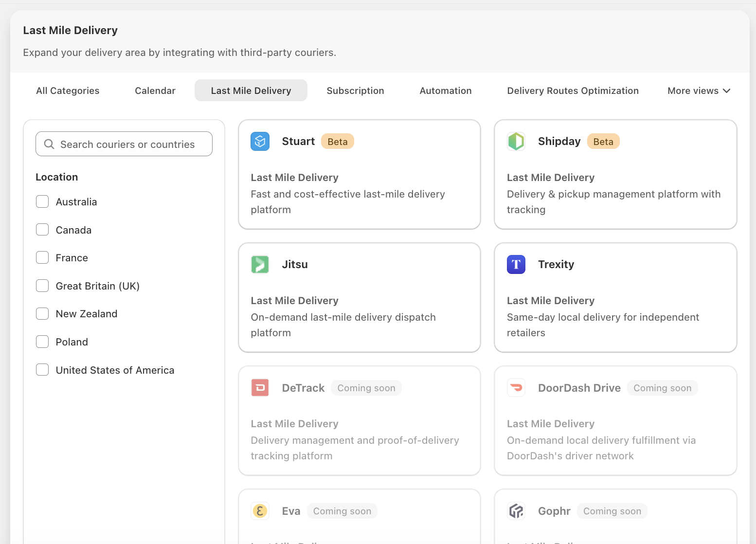The height and width of the screenshot is (544, 756).
Task: Click "Same-day local delivery for independent retailers" text
Action: [603, 325]
